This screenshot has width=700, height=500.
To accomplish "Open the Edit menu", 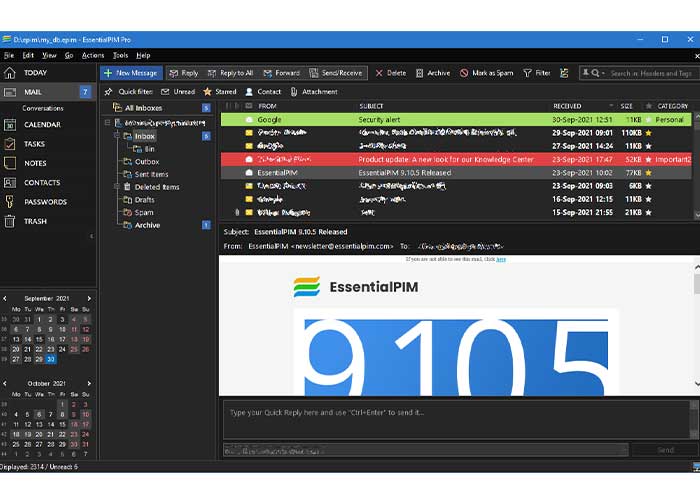I will point(28,55).
